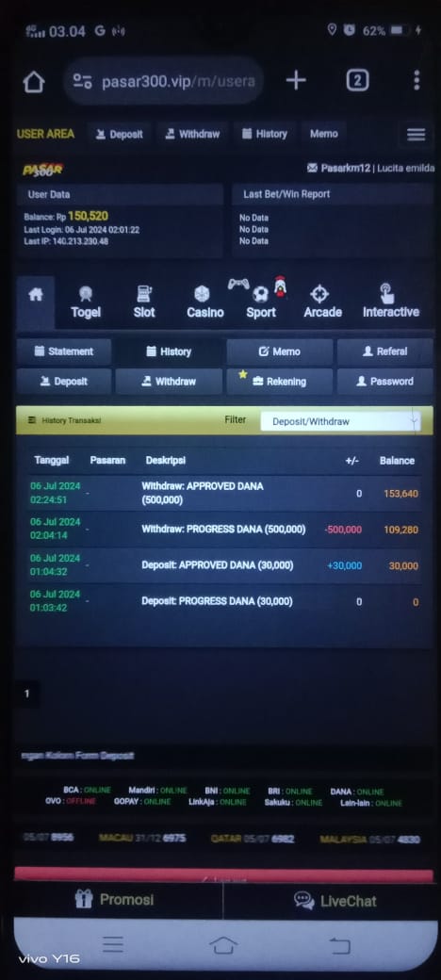Open the Memo tab in top navigation
Screen dimensions: 441x980
[323, 134]
